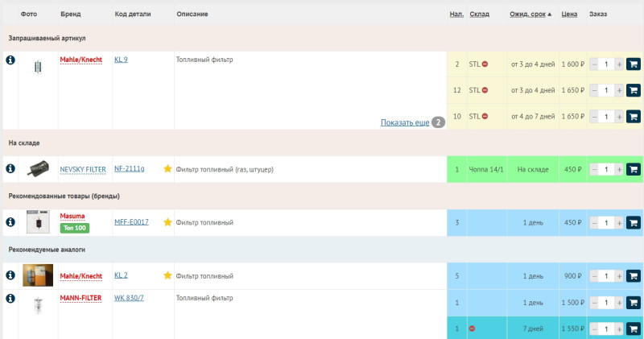
Task: Open info icon for Mahle/Knecht KL 9
Action: 10,61
